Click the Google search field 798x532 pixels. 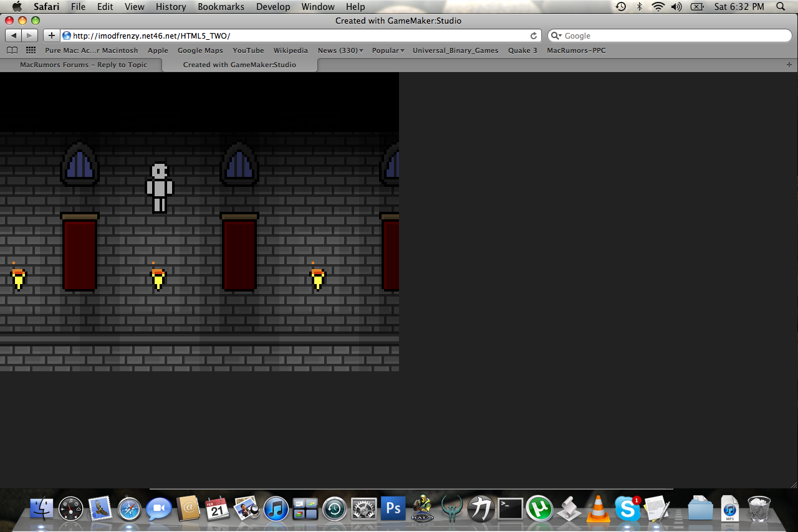point(670,36)
